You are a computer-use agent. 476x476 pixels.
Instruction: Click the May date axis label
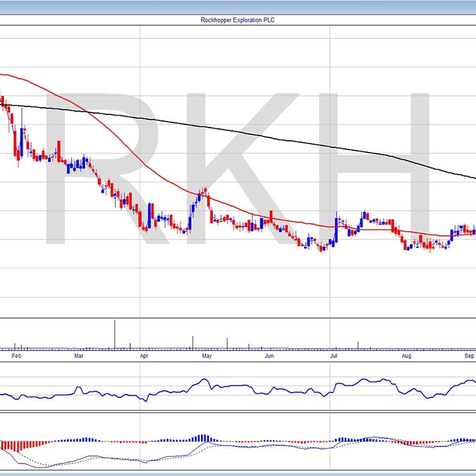click(207, 356)
